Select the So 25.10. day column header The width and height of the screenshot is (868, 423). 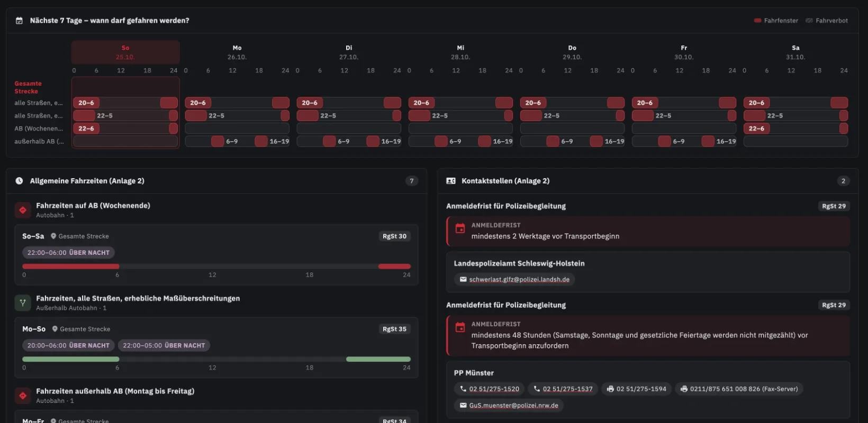point(125,52)
